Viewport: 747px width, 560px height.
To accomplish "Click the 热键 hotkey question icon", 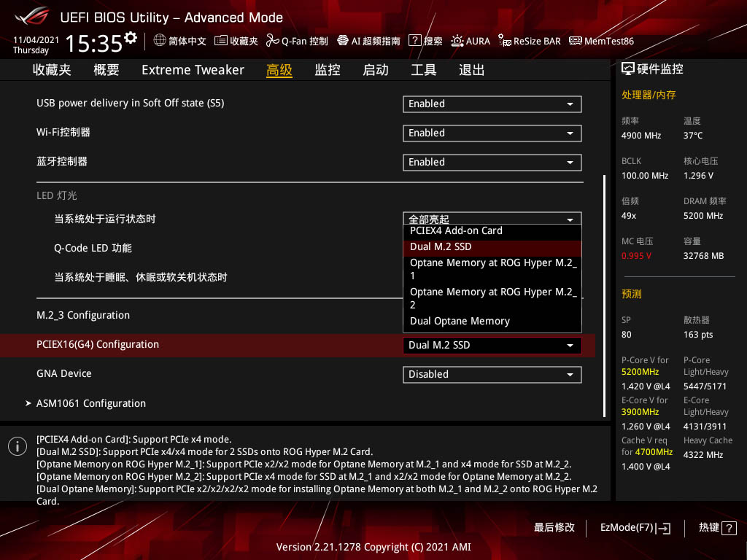I will (729, 528).
